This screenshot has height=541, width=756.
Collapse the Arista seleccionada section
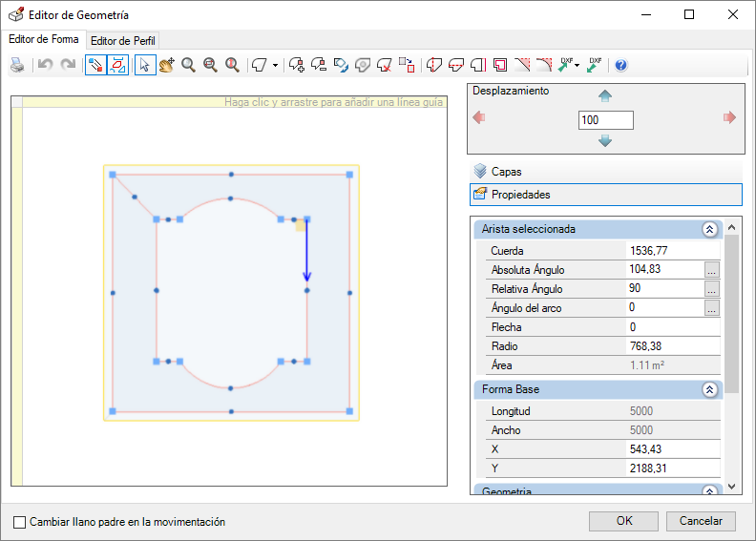click(x=709, y=229)
